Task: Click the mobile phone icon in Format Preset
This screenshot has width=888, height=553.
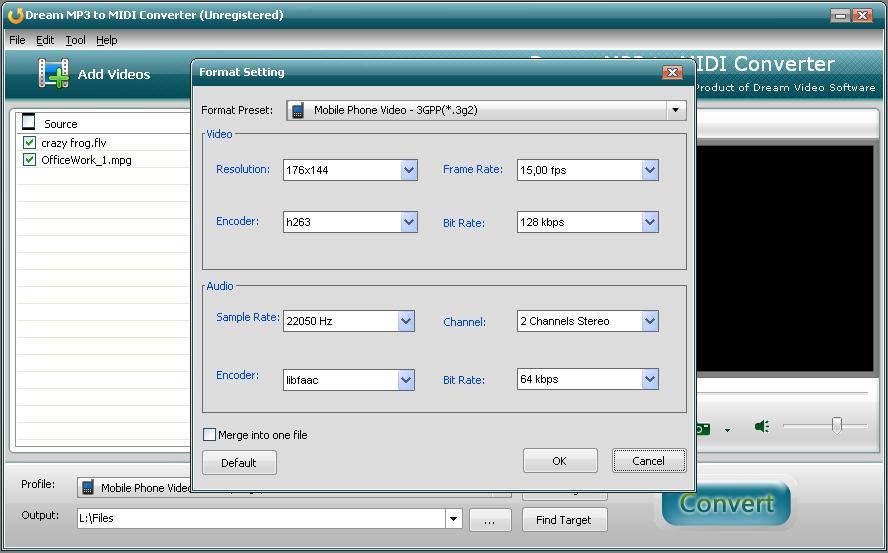Action: (x=298, y=110)
